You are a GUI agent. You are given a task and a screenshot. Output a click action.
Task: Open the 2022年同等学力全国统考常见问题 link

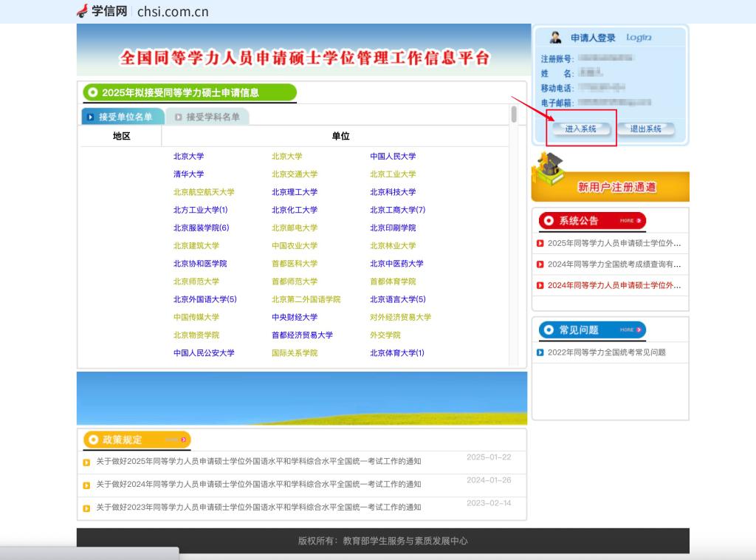point(606,352)
